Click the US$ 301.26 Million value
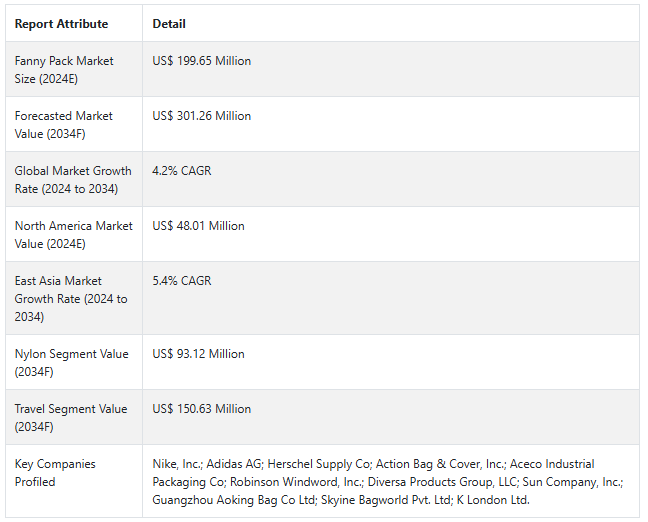Image resolution: width=648 pixels, height=522 pixels. (x=202, y=116)
